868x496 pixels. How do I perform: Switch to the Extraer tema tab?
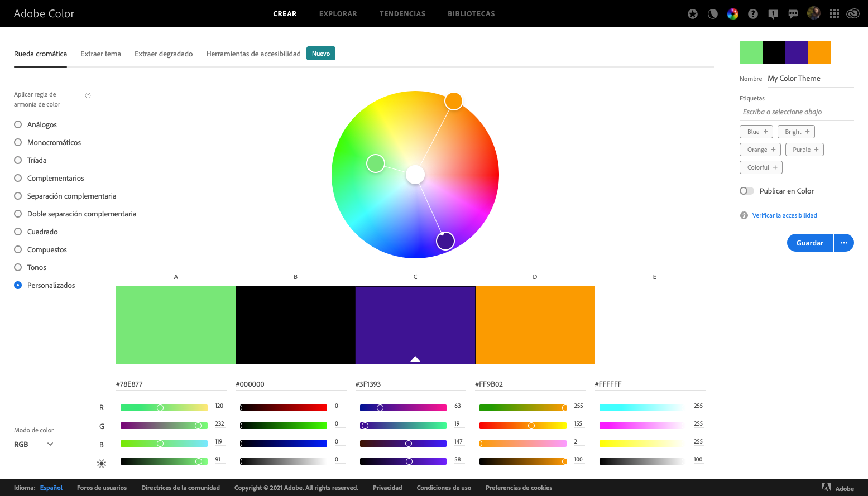(100, 54)
